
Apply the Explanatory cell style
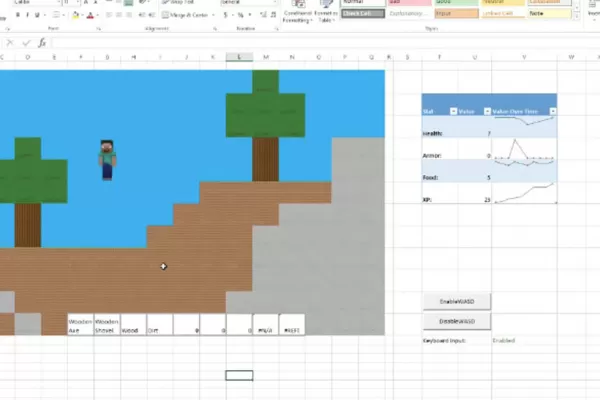click(x=409, y=13)
